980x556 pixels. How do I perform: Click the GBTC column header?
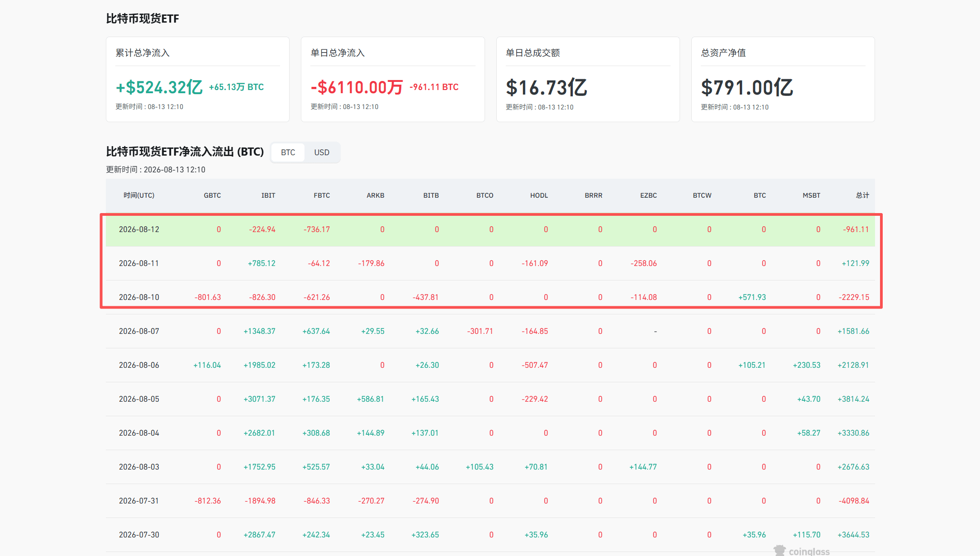click(212, 195)
